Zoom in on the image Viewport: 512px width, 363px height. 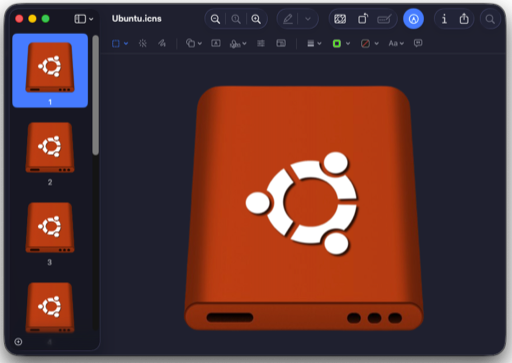click(x=256, y=19)
